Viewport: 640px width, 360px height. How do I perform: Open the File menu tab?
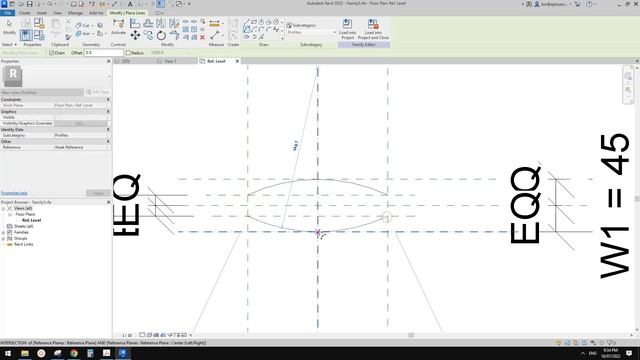[7, 13]
